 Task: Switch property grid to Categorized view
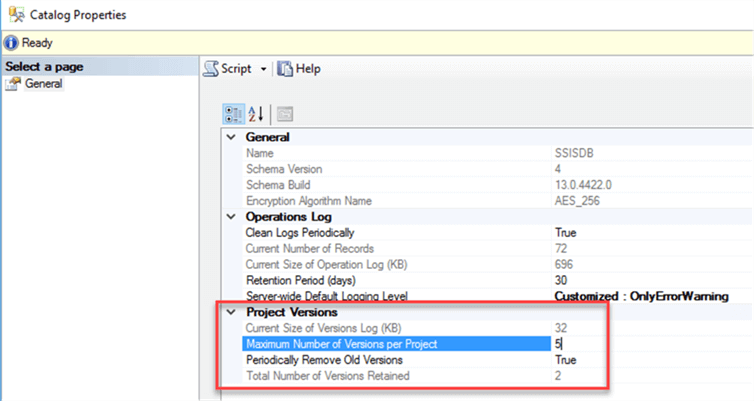[233, 113]
